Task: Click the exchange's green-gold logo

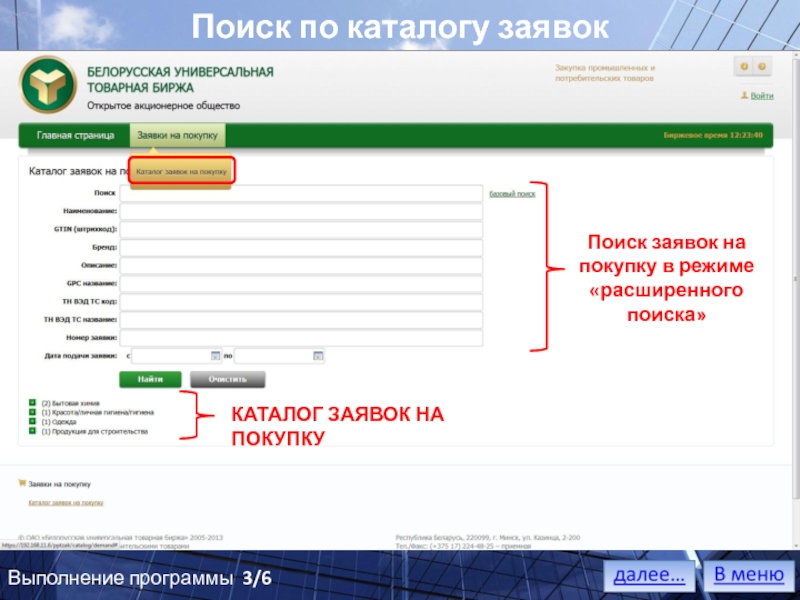Action: [x=48, y=84]
